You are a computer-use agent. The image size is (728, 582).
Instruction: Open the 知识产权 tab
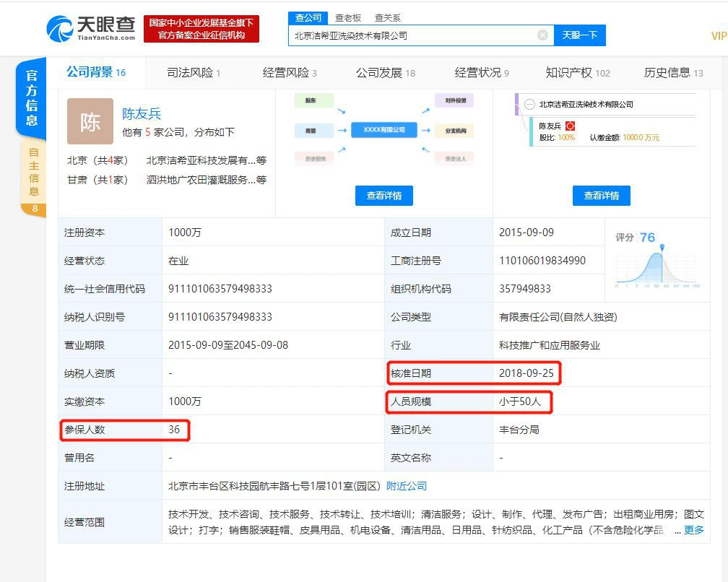pos(578,73)
